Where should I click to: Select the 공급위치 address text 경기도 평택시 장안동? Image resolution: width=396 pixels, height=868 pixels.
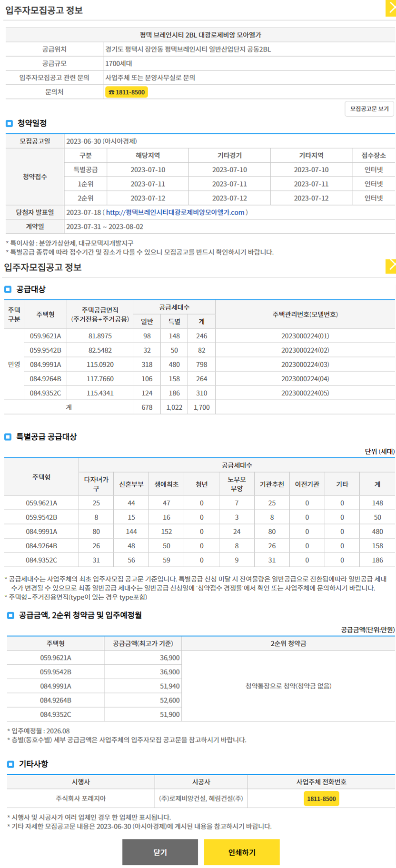pyautogui.click(x=134, y=49)
